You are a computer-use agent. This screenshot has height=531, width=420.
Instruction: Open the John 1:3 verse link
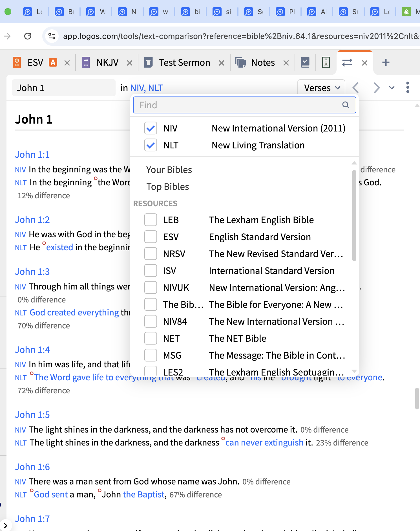click(x=32, y=272)
